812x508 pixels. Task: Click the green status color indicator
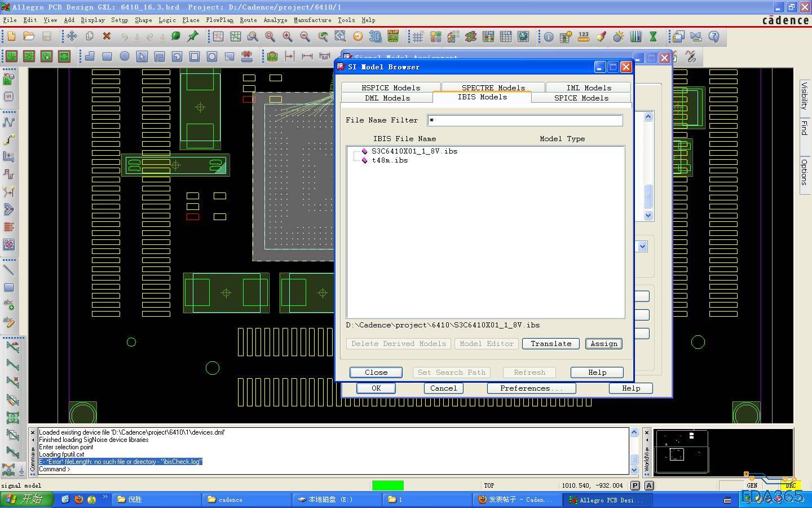tap(387, 485)
